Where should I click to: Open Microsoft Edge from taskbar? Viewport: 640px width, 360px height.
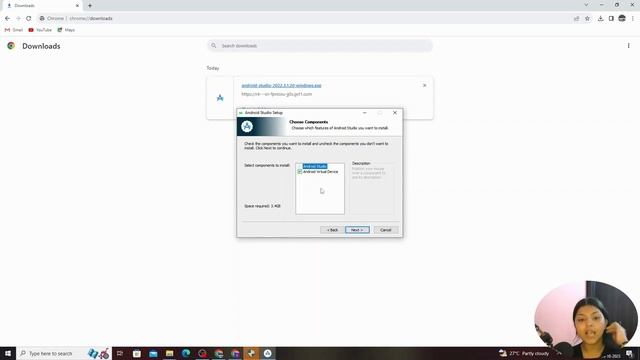(186, 353)
